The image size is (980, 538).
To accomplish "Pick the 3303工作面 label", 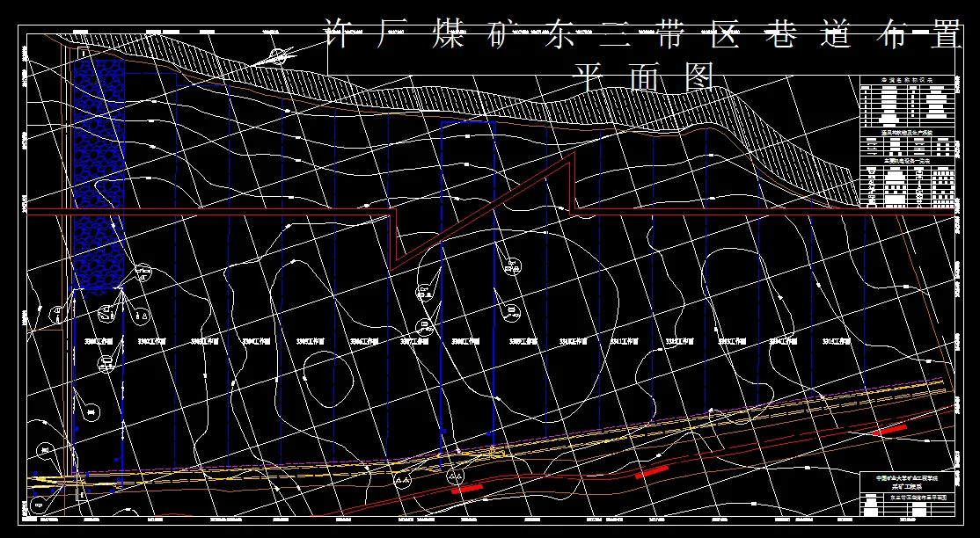I will pyautogui.click(x=204, y=342).
